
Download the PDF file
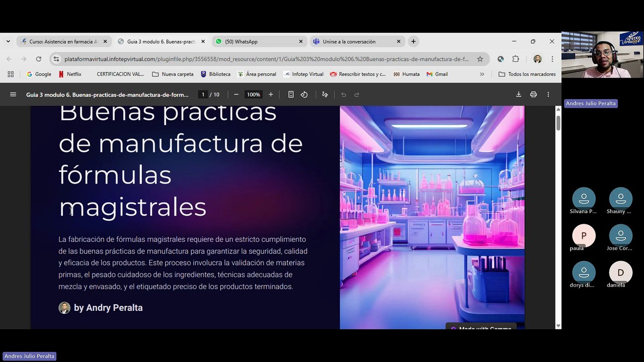point(519,95)
